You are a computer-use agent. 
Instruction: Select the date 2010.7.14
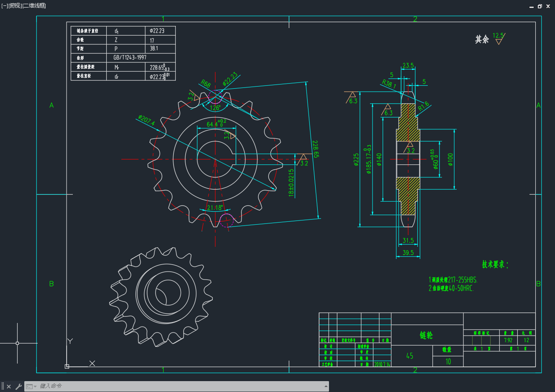[x=382, y=364]
